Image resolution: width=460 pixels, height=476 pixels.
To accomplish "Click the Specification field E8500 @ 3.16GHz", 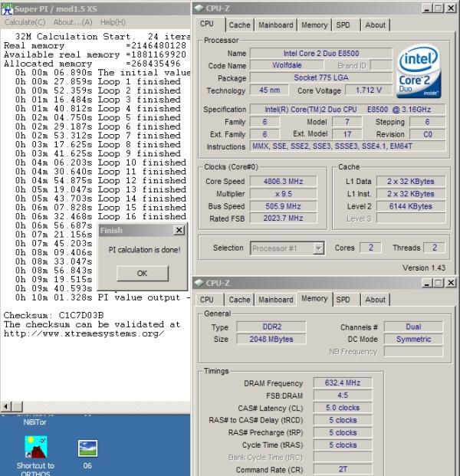I will tap(347, 110).
